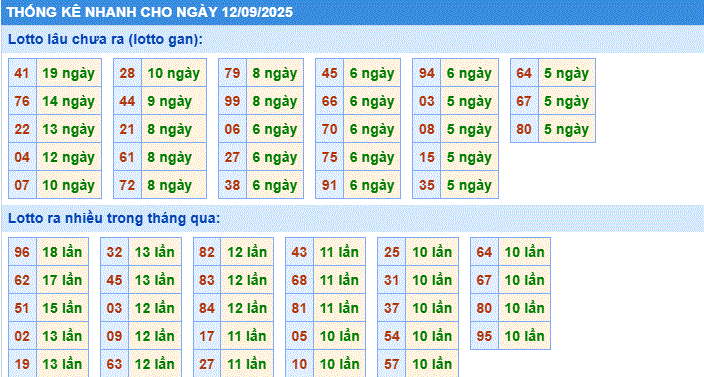Click the number 83 cell
This screenshot has width=704, height=377.
pyautogui.click(x=207, y=280)
